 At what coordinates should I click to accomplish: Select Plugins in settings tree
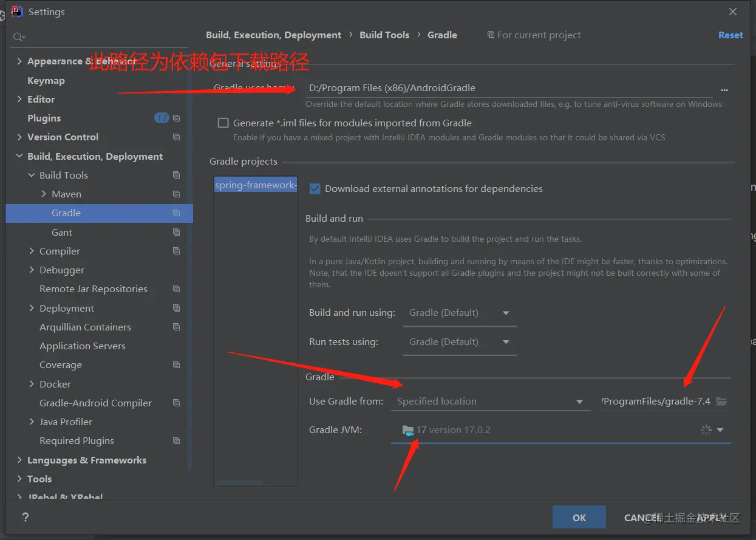pos(44,118)
